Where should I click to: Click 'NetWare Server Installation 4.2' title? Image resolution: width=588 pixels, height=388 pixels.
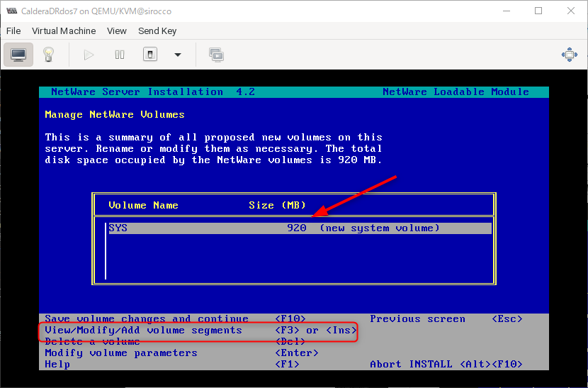(x=153, y=92)
